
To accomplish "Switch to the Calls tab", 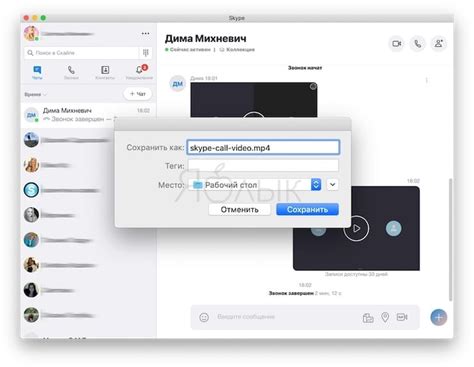I will tap(71, 72).
